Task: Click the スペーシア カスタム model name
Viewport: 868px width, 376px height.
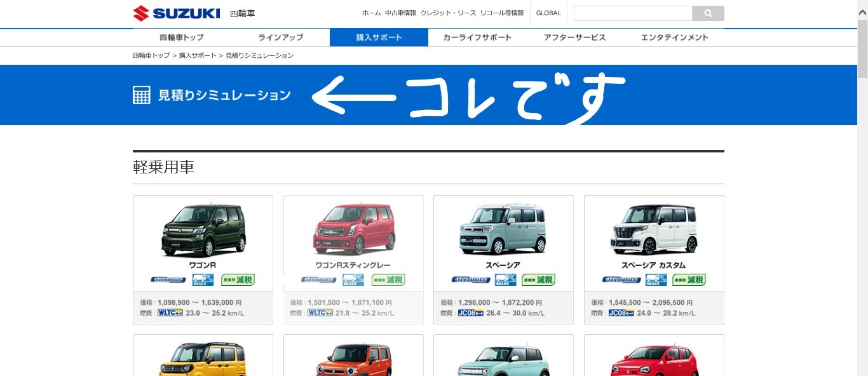Action: click(654, 265)
